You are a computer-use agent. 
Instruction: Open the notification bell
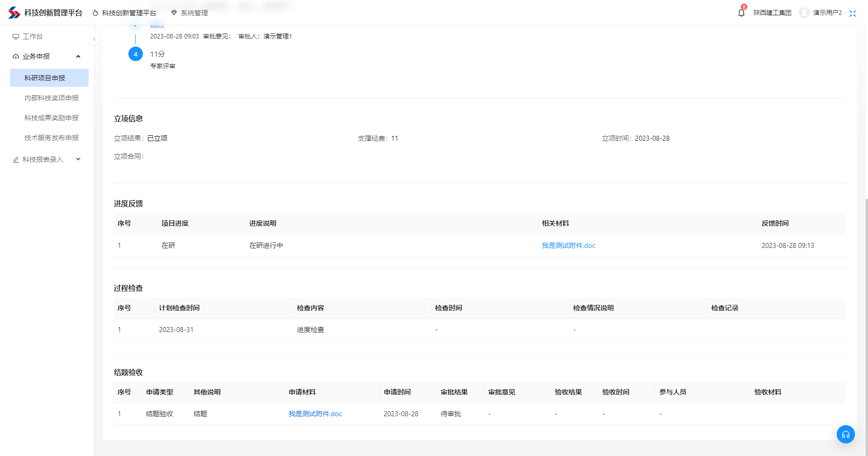[741, 13]
